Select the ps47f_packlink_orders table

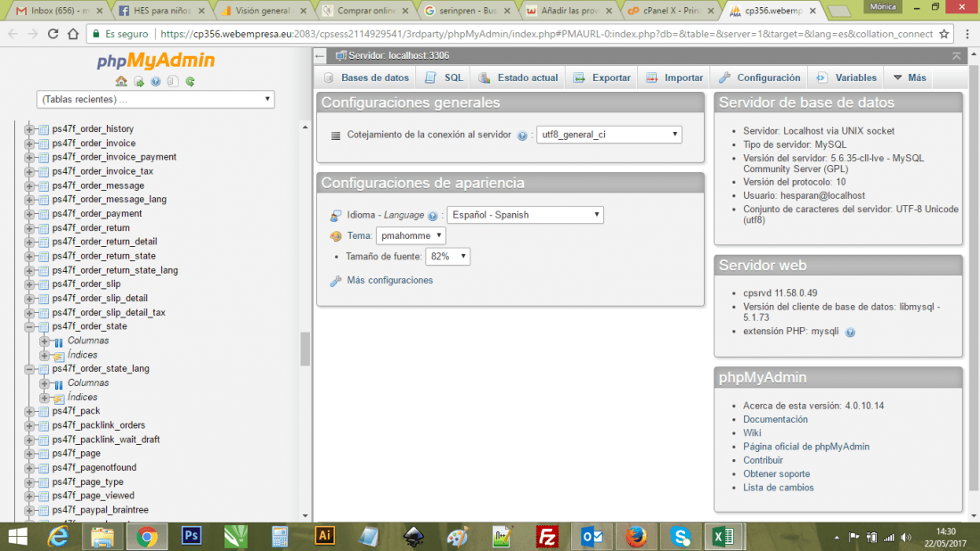click(99, 425)
